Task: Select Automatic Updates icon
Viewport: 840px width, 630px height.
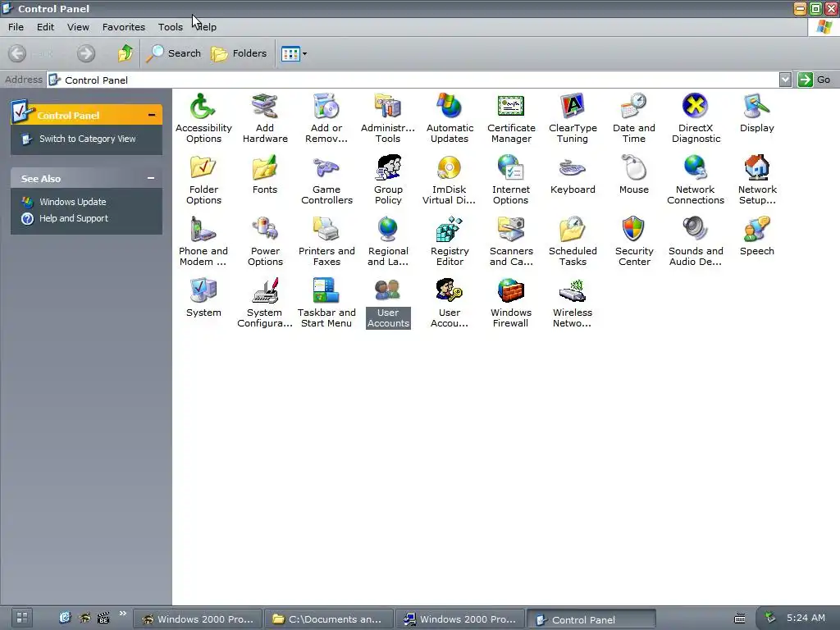Action: (450, 118)
